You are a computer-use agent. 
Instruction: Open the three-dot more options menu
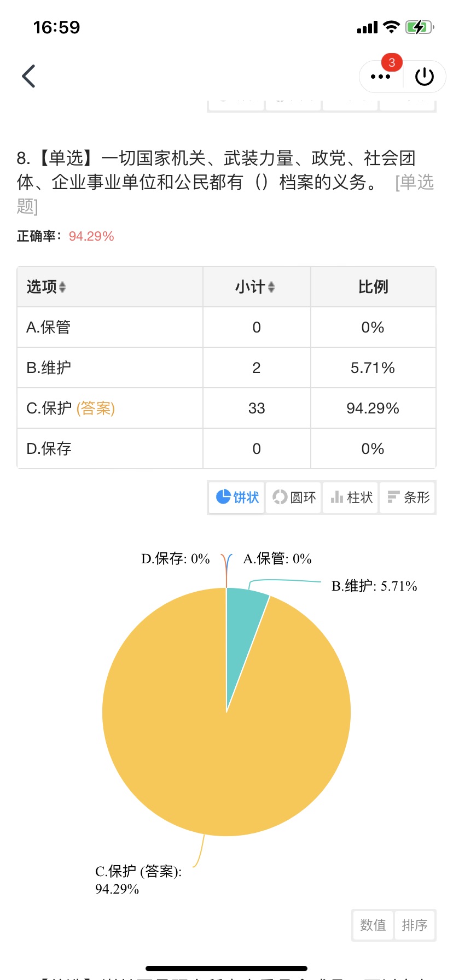point(380,77)
